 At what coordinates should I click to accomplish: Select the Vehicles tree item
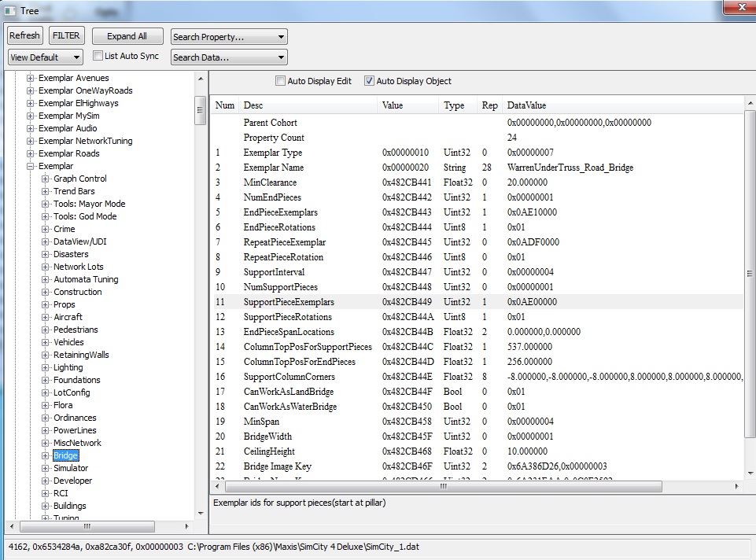(x=68, y=342)
